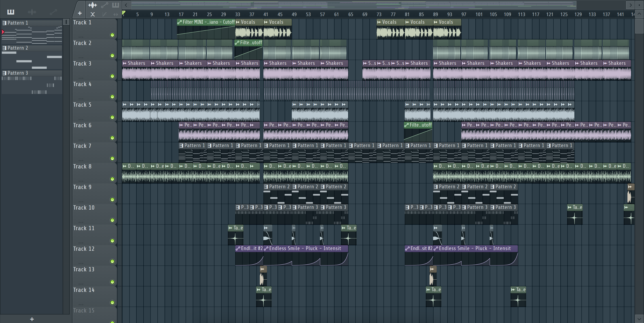Mute Track 12 using its green LED
Image resolution: width=644 pixels, height=323 pixels.
(112, 261)
